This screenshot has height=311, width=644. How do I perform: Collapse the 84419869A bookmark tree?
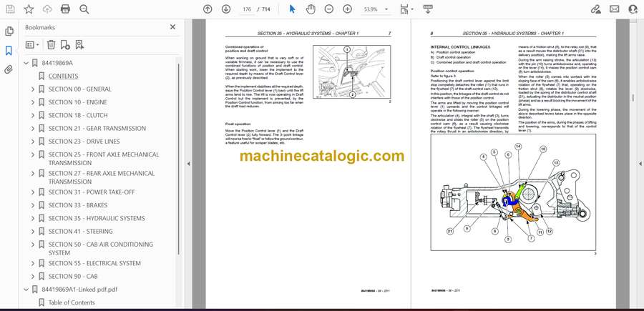(x=25, y=63)
